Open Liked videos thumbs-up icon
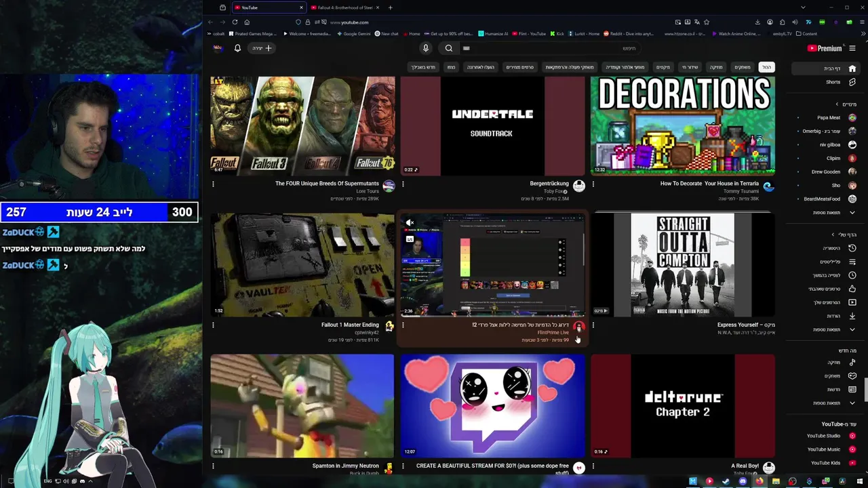868x488 pixels. (x=852, y=289)
